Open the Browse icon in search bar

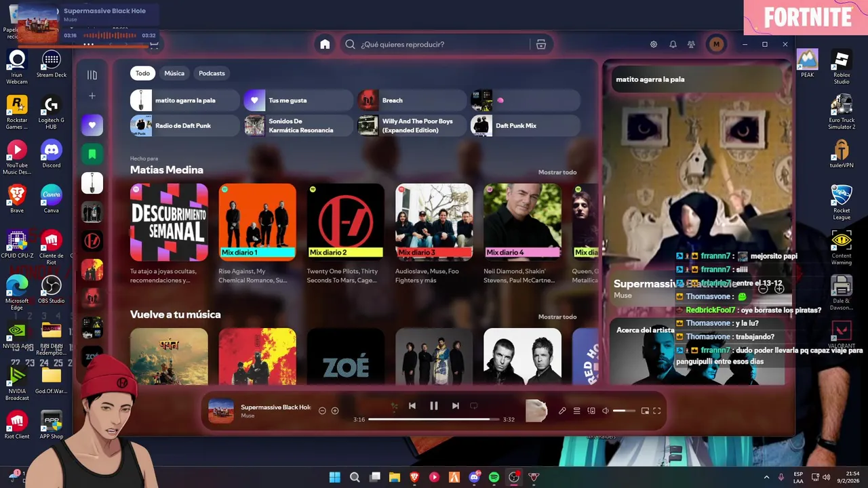click(x=541, y=44)
